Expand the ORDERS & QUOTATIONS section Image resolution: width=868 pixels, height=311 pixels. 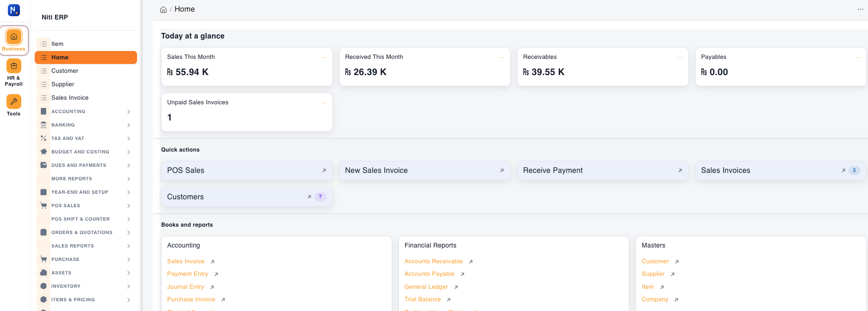point(86,232)
